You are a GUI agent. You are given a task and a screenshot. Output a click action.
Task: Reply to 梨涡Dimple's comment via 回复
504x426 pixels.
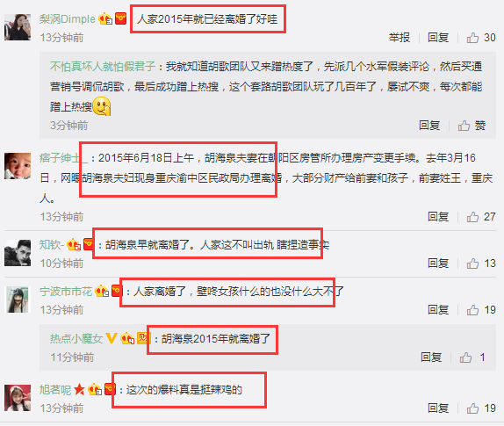438,38
